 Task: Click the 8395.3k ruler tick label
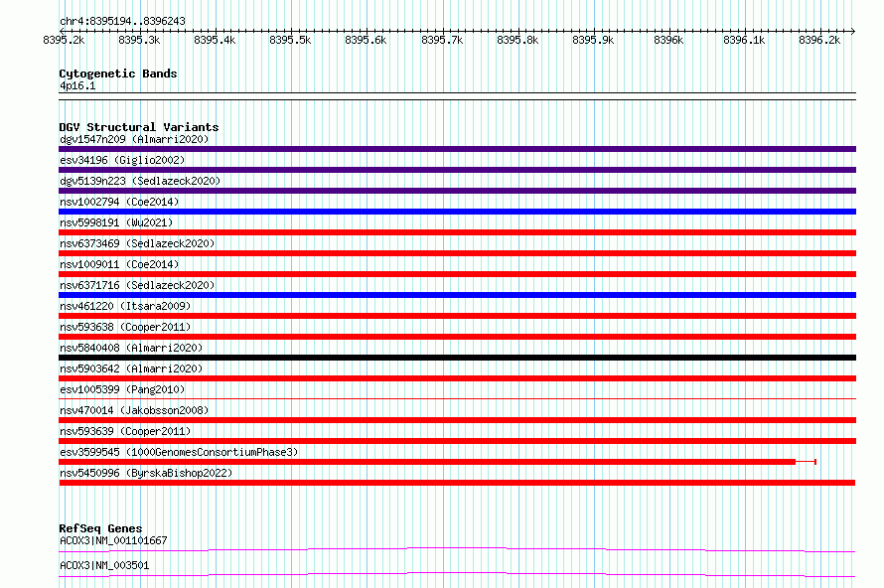139,40
